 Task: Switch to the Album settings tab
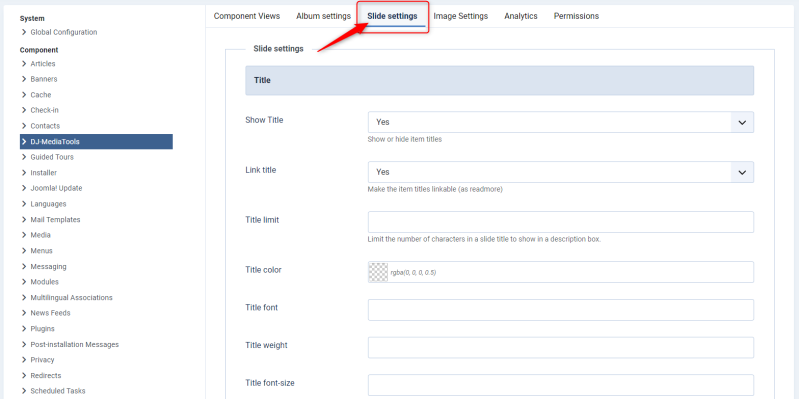point(323,16)
